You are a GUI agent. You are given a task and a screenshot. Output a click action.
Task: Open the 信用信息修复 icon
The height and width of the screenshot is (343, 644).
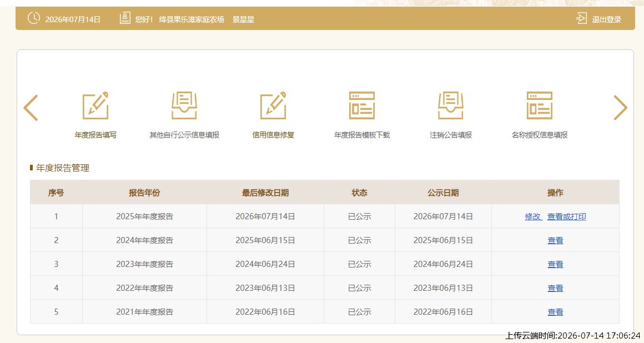pos(273,105)
